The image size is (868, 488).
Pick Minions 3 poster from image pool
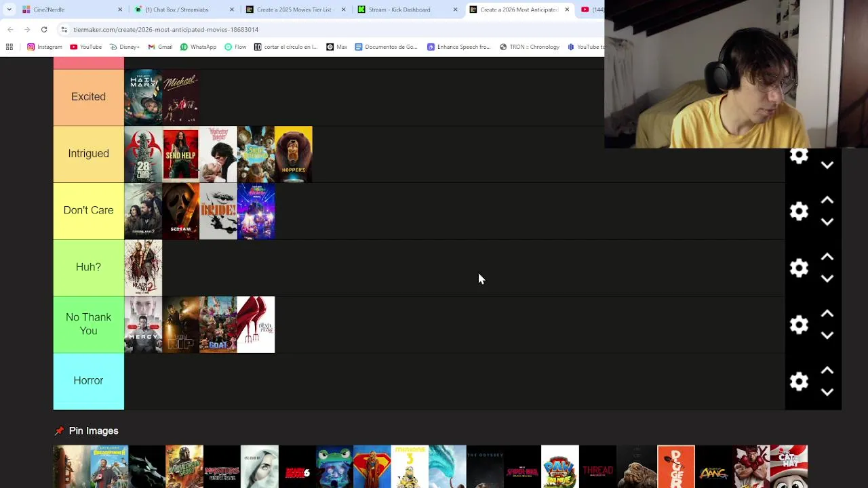[410, 467]
